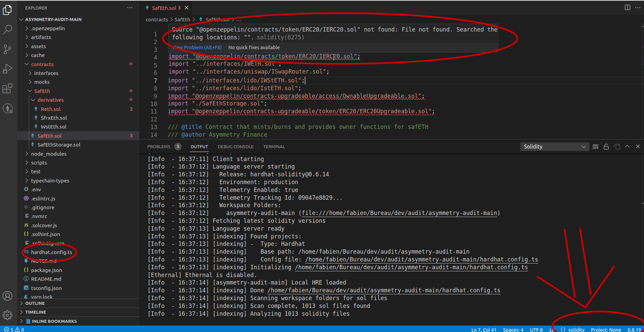Toggle auto-scrolling lock in the Output panel

click(606, 147)
